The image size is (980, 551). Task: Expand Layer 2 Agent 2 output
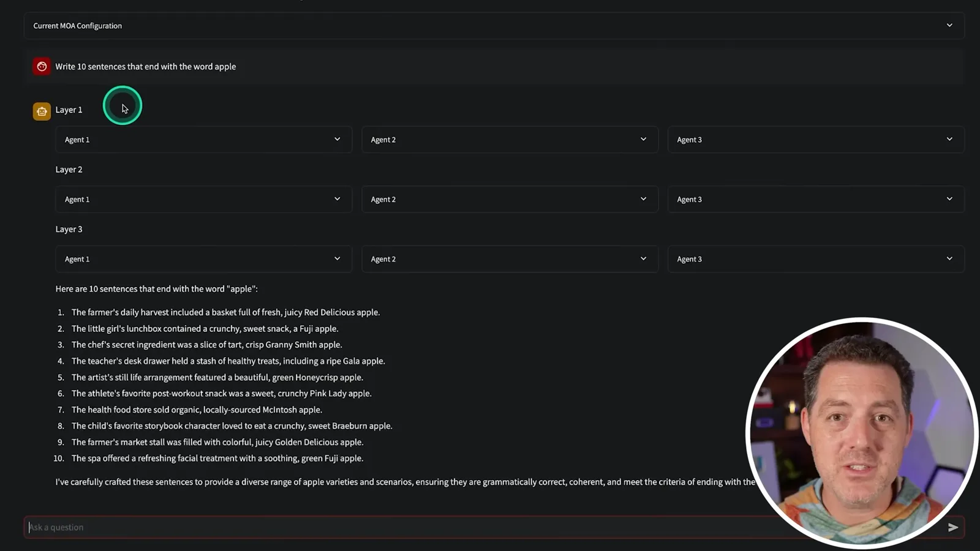pos(510,200)
